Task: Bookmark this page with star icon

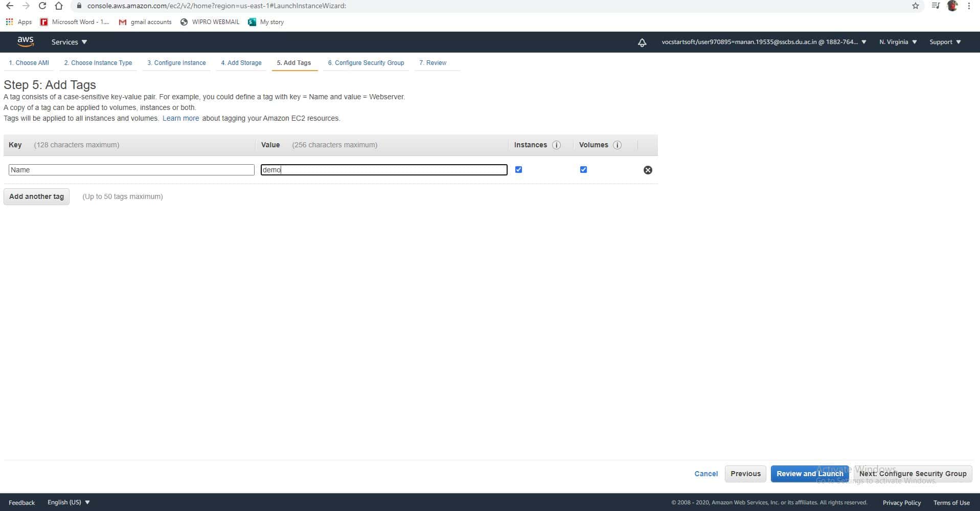Action: click(x=915, y=6)
